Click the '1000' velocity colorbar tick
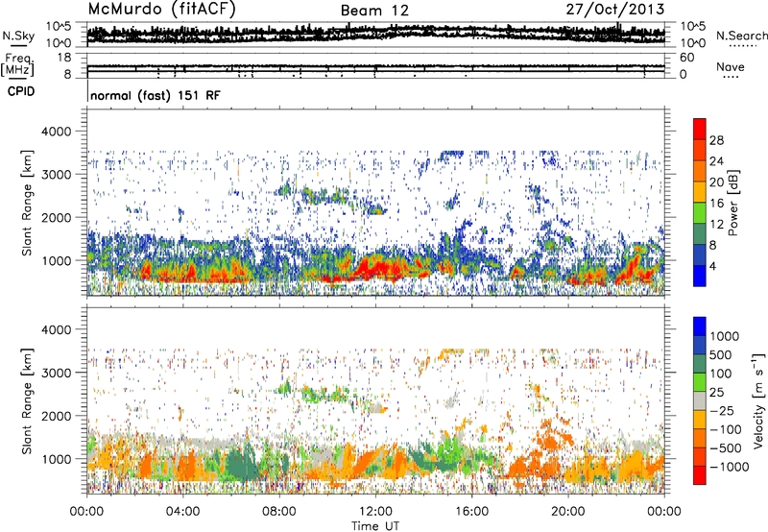768x532 pixels. (724, 336)
